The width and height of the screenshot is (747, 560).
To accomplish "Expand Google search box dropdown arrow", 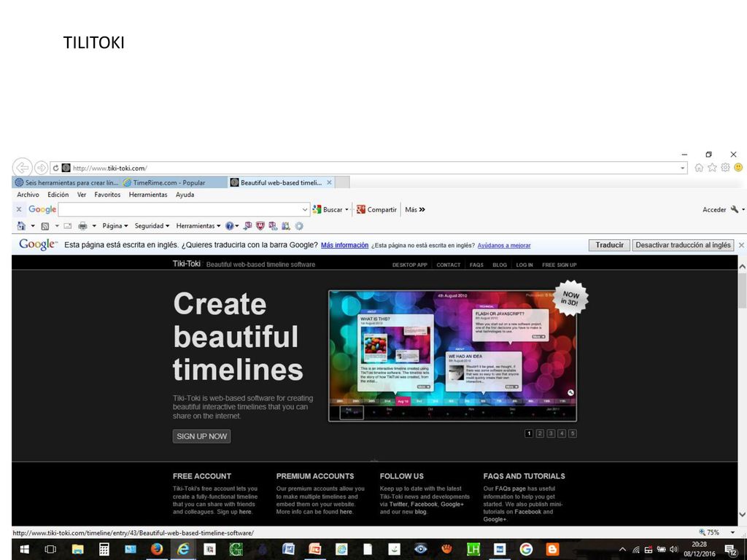I will [x=305, y=209].
